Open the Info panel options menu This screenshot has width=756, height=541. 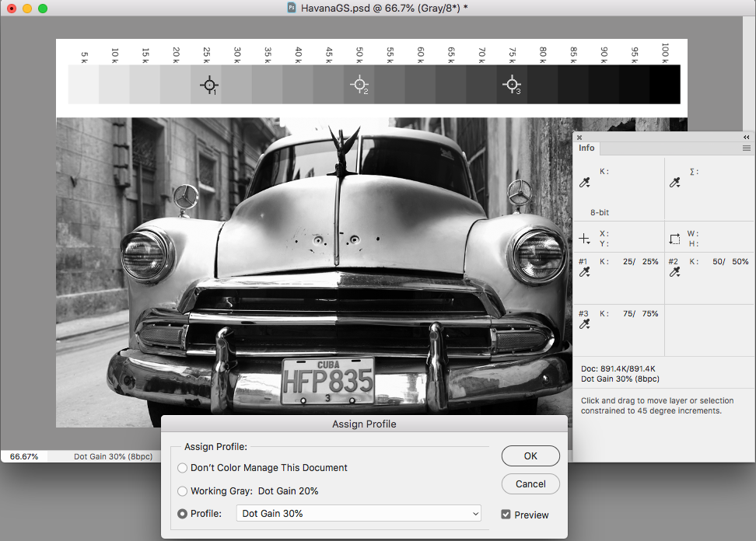(746, 148)
